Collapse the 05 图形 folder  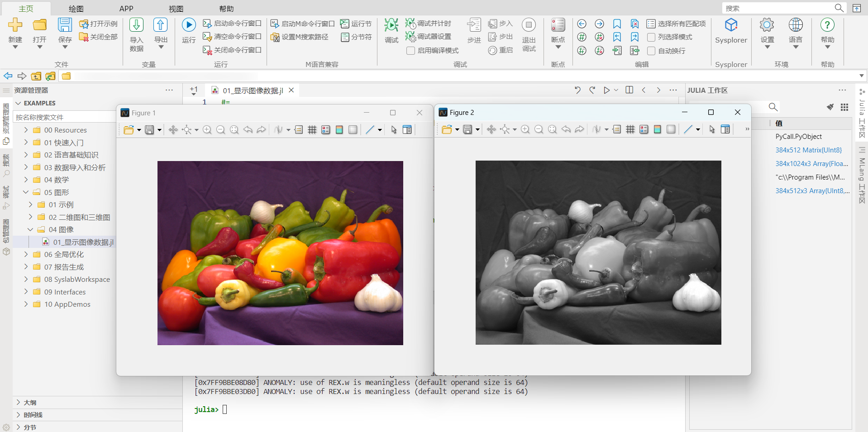26,192
